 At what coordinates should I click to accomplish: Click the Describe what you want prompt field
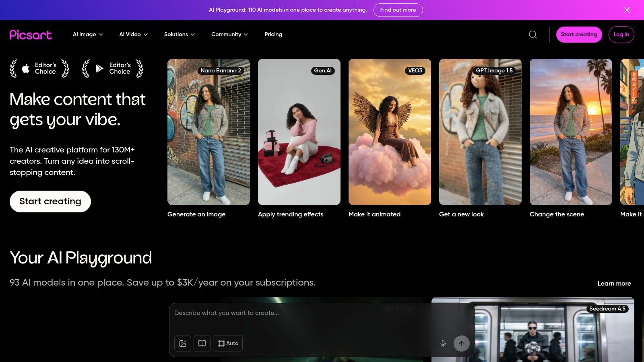[x=321, y=313]
